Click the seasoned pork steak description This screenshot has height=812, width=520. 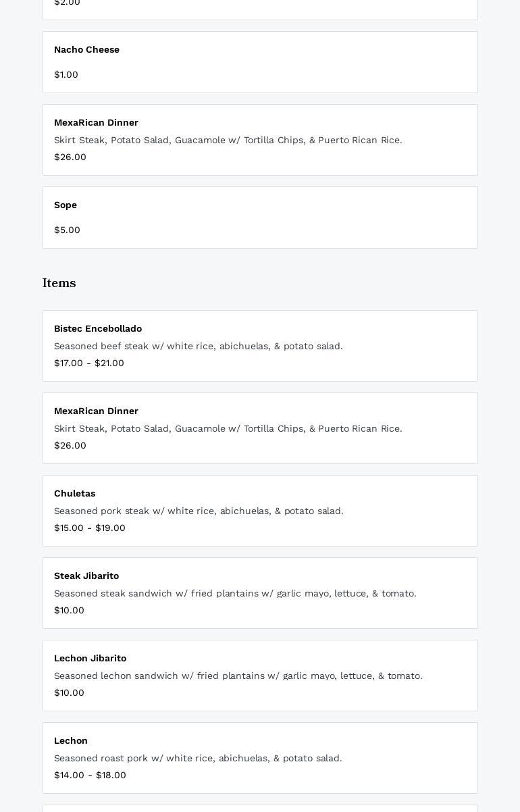click(x=199, y=511)
